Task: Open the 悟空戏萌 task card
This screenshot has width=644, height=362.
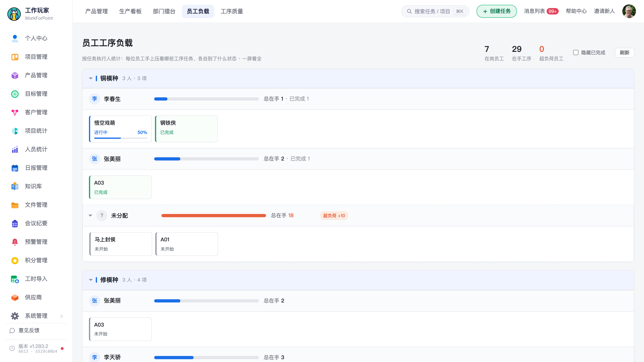Action: point(120,129)
